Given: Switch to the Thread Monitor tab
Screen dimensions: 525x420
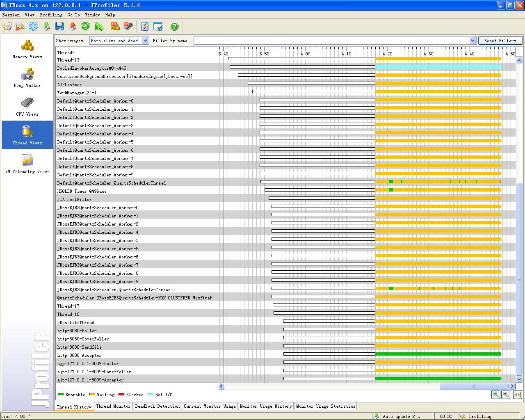Looking at the screenshot, I should pyautogui.click(x=113, y=406).
